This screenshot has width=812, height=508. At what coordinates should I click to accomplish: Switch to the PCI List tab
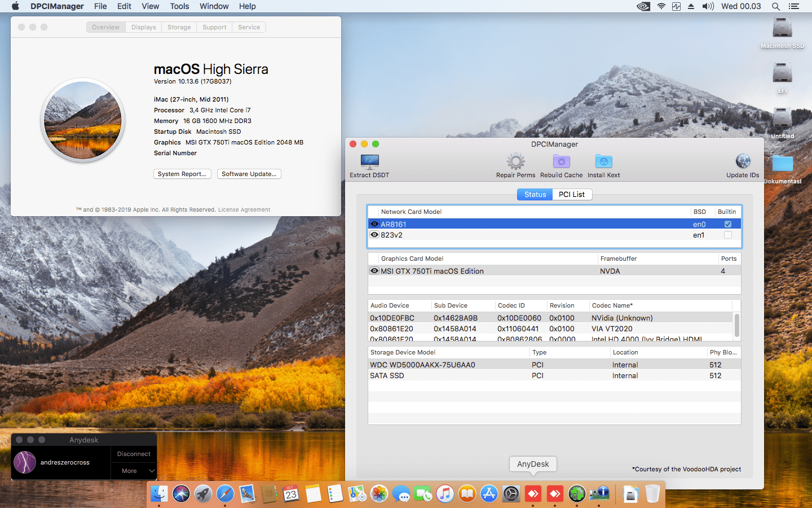[572, 194]
